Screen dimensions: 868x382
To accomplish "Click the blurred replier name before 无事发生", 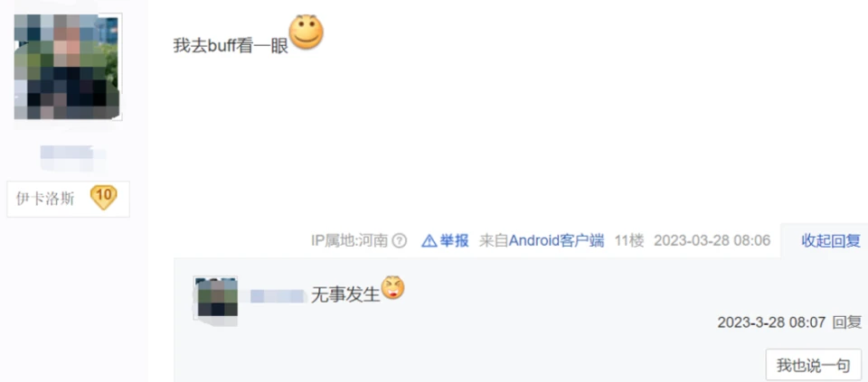I will pyautogui.click(x=278, y=296).
